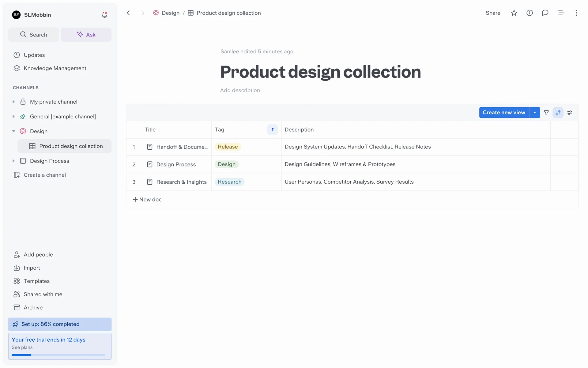Screen dimensions: 588x368
Task: Click the filter funnel icon
Action: 546,113
